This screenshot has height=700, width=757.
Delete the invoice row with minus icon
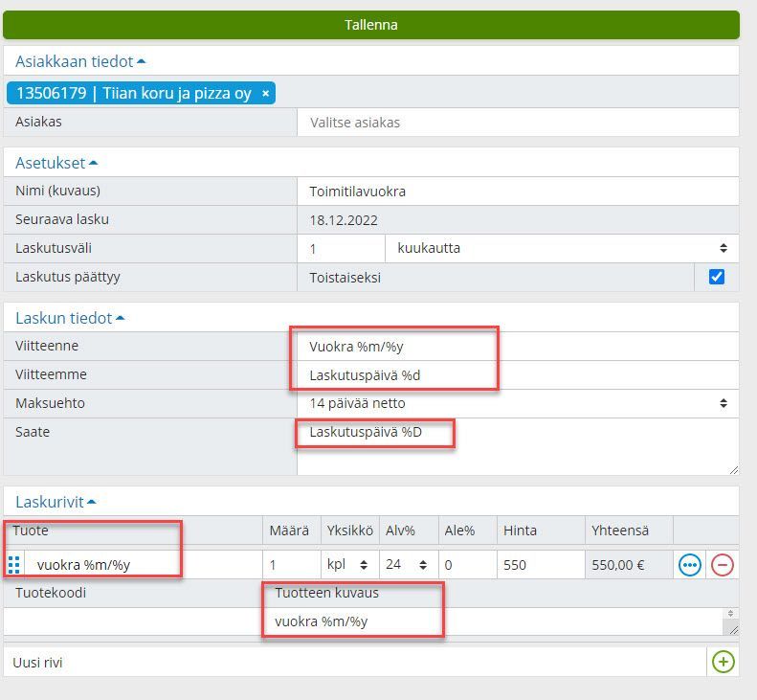pyautogui.click(x=723, y=565)
